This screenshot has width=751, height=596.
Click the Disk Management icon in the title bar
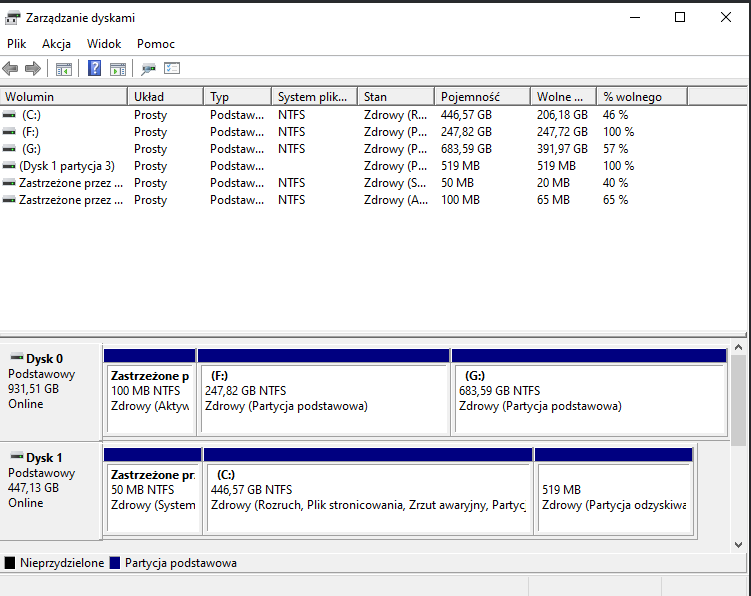tap(12, 17)
